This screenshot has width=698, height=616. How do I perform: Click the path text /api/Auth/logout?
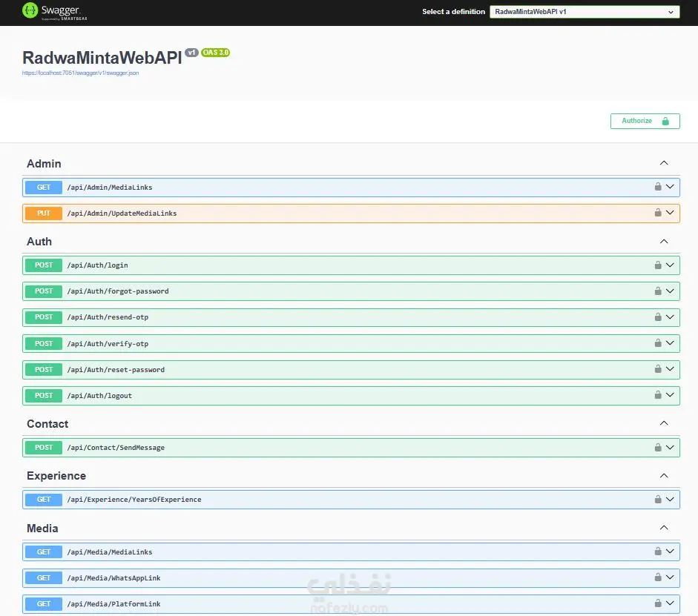click(99, 396)
